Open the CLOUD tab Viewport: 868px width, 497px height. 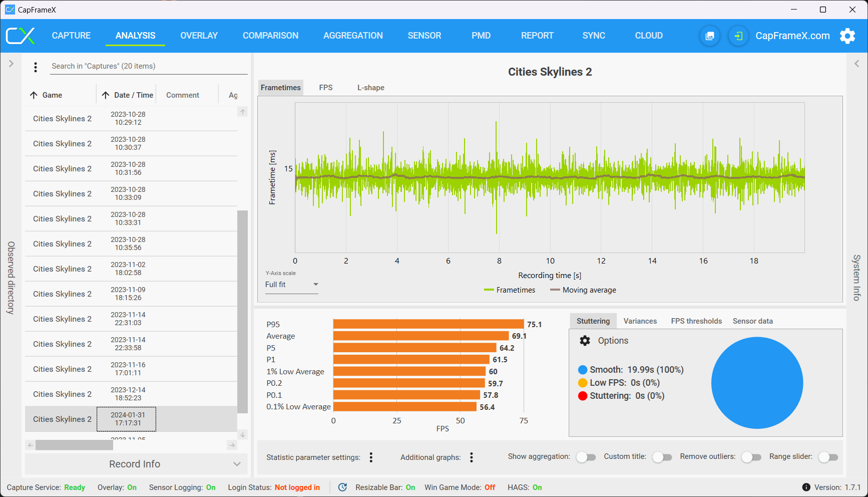tap(649, 36)
